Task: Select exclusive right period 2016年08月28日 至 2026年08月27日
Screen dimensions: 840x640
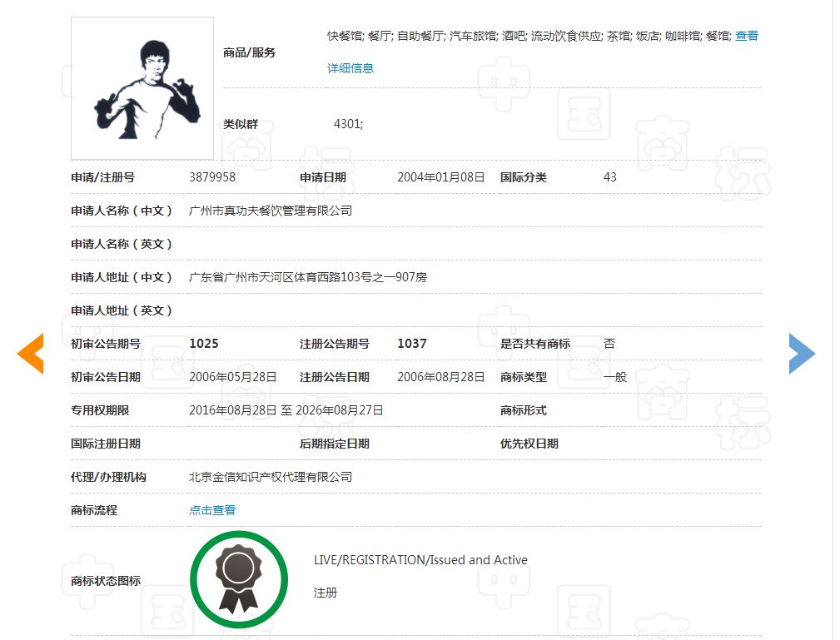Action: (286, 410)
